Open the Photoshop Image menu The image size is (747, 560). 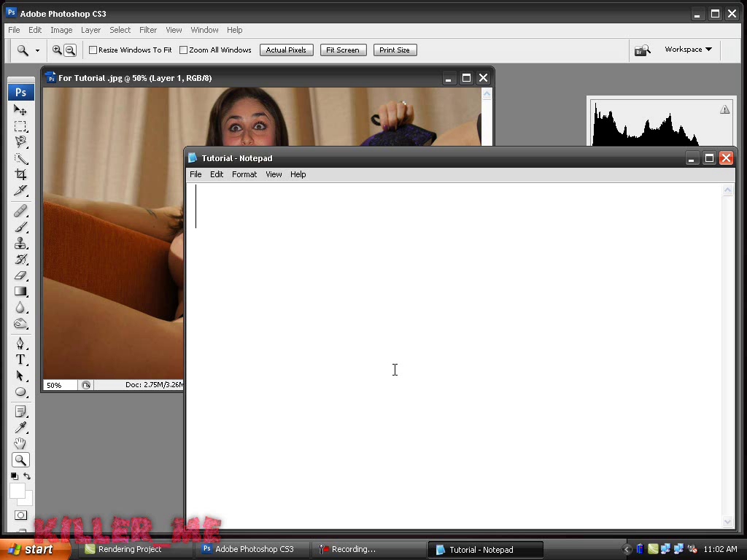[61, 30]
